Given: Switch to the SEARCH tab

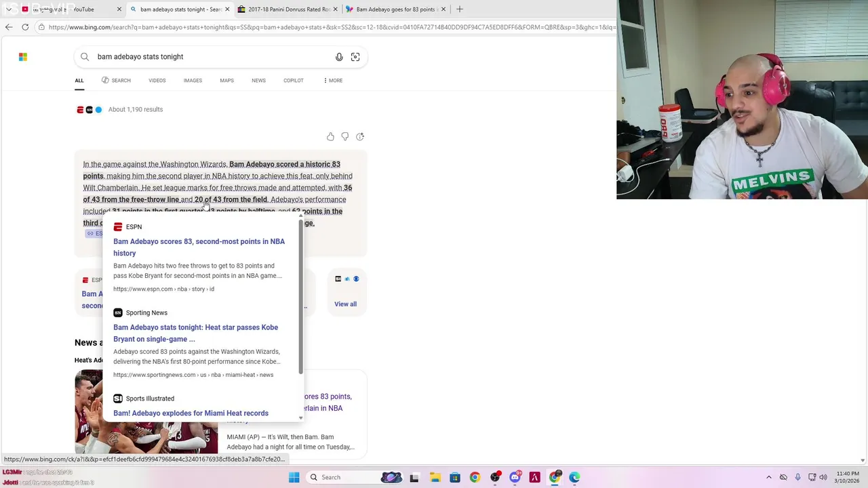Looking at the screenshot, I should (116, 81).
